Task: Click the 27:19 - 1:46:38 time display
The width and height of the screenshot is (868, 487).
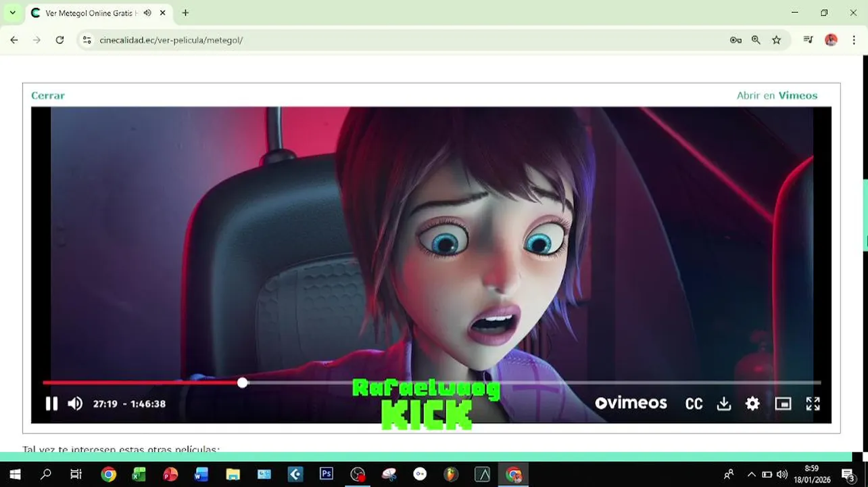Action: (129, 404)
